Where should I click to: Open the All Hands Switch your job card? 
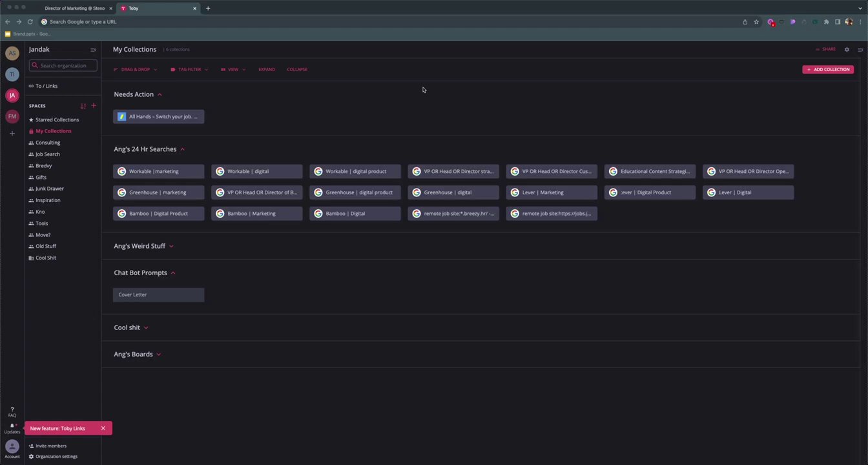click(x=158, y=117)
